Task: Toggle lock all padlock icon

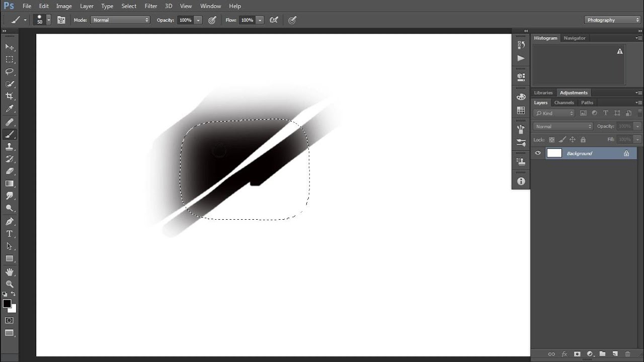Action: (x=583, y=140)
